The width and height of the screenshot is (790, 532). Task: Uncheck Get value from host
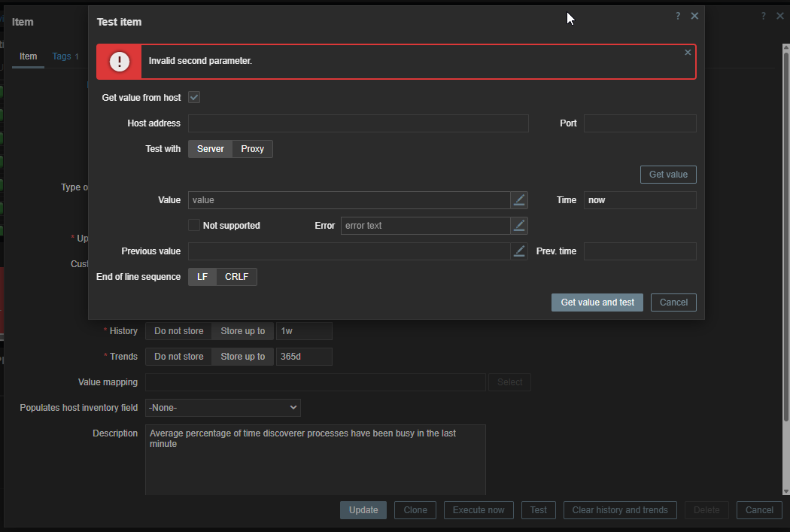pyautogui.click(x=194, y=98)
